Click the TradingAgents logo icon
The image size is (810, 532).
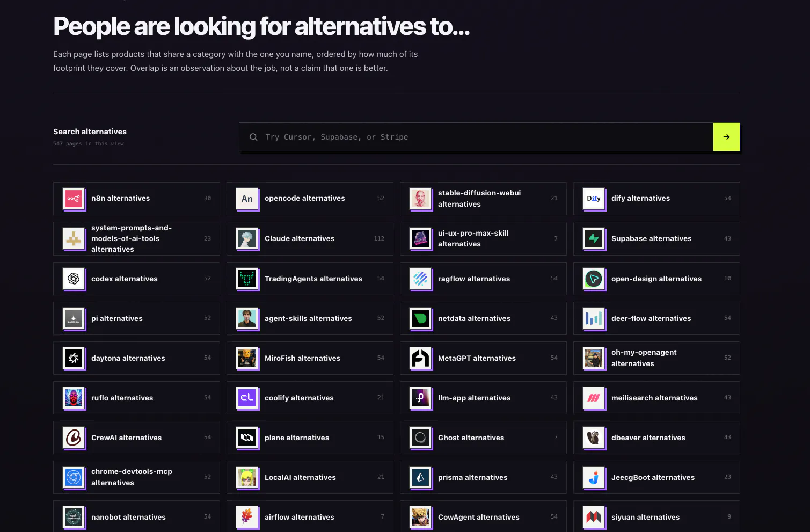click(x=247, y=279)
